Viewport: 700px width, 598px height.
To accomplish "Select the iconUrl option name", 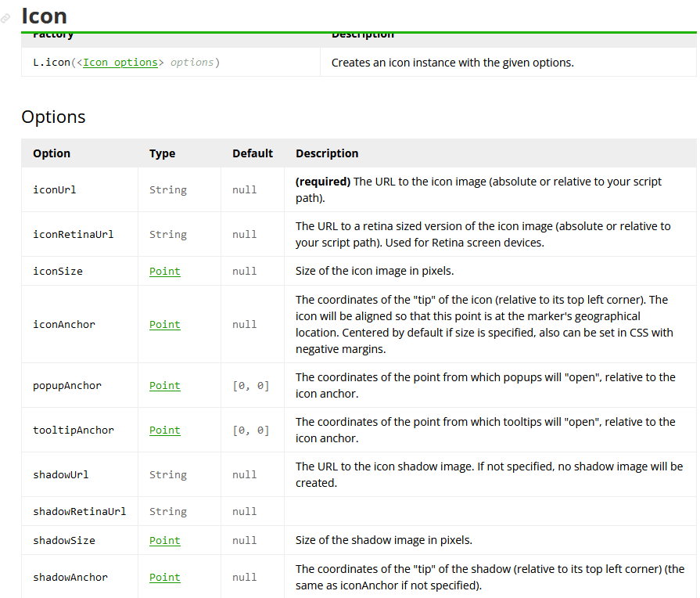I will [55, 190].
